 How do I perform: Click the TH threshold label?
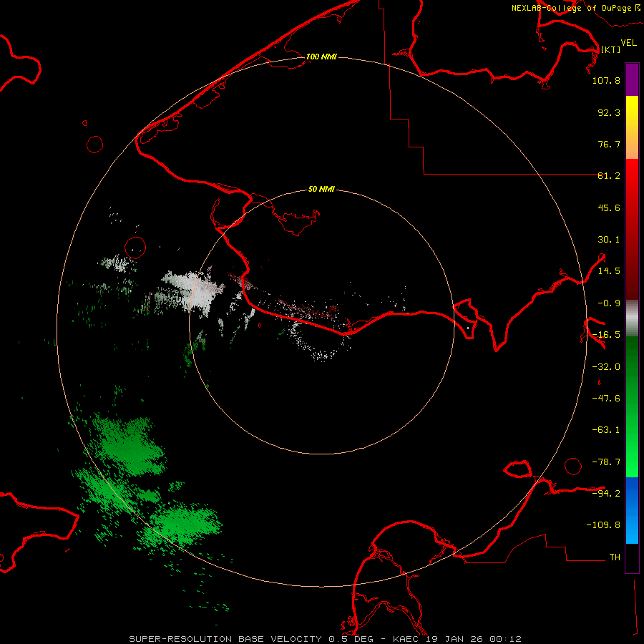pos(615,557)
